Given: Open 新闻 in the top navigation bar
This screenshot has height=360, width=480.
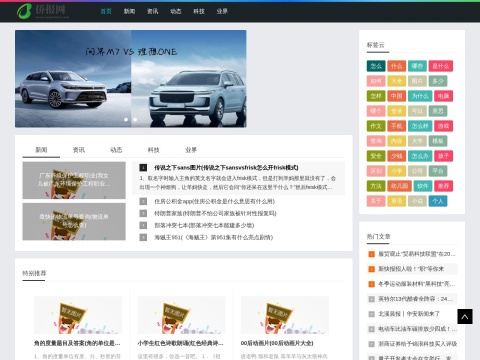Looking at the screenshot, I should tap(129, 11).
